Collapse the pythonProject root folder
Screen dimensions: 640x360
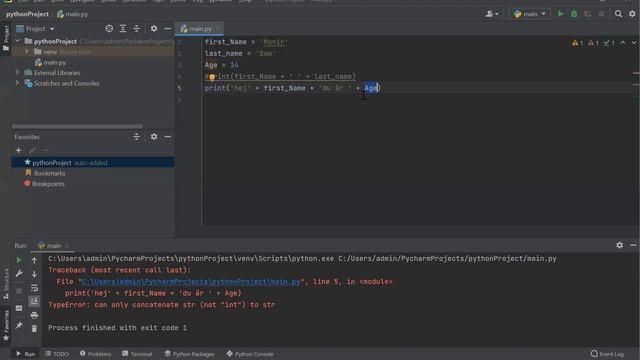pos(18,41)
